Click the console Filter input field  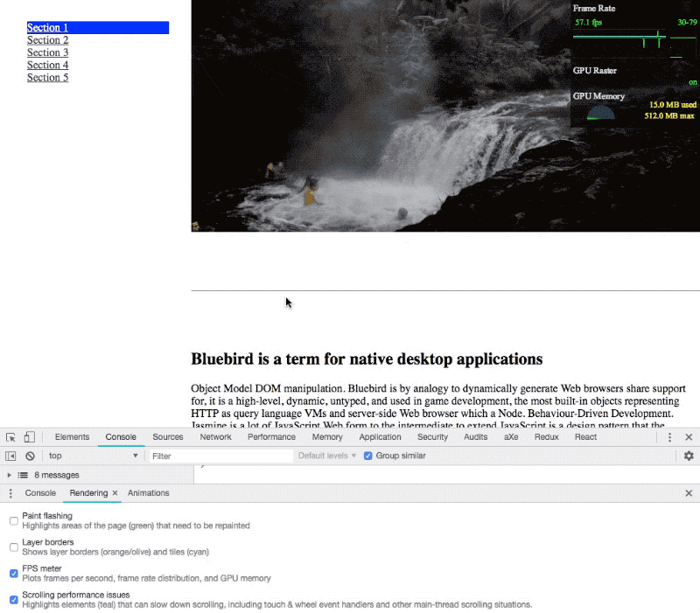tap(220, 456)
